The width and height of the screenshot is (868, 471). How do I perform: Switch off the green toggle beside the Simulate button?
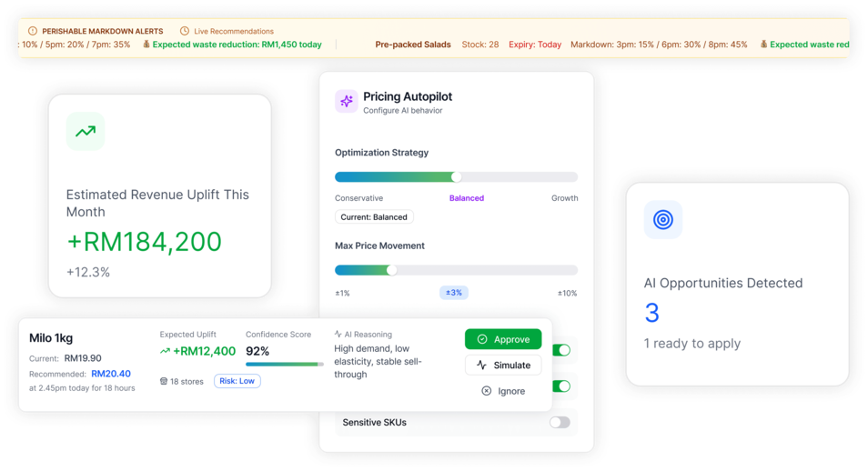563,386
